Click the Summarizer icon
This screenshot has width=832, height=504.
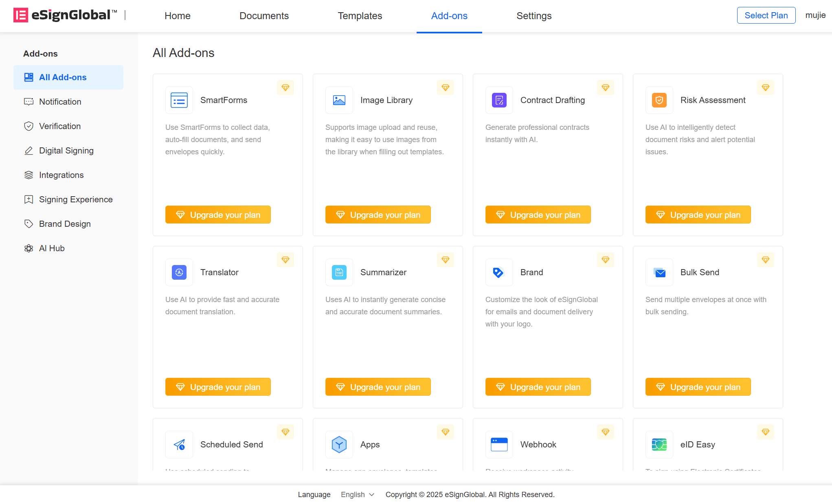339,272
